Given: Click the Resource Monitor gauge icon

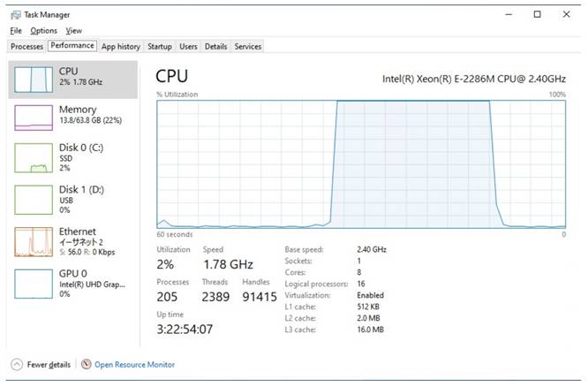Looking at the screenshot, I should click(87, 364).
